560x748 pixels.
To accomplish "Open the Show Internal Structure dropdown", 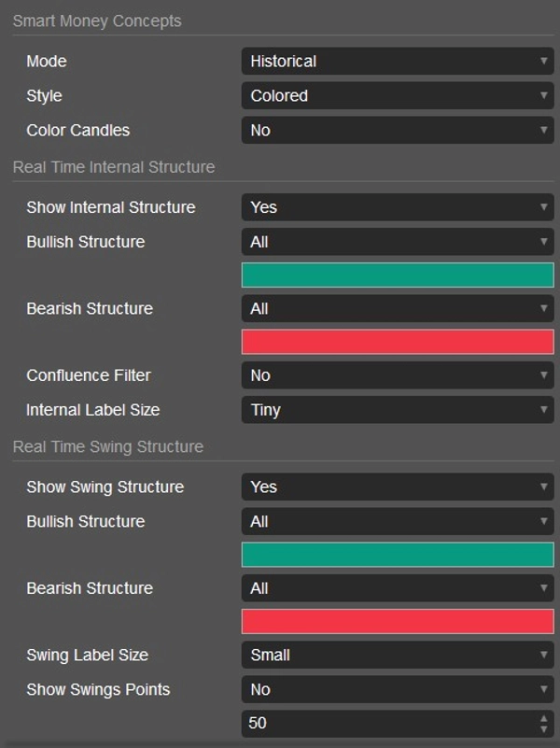I will [x=397, y=206].
